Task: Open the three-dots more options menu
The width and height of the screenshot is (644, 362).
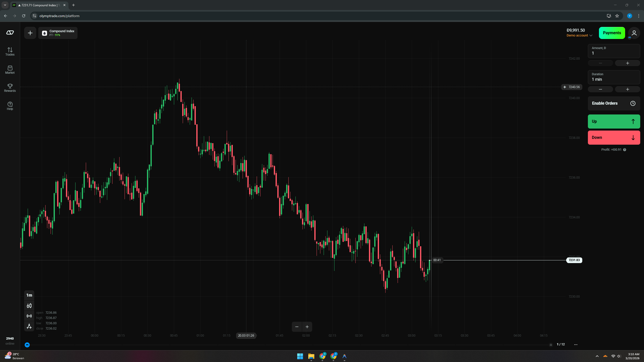Action: (x=576, y=344)
